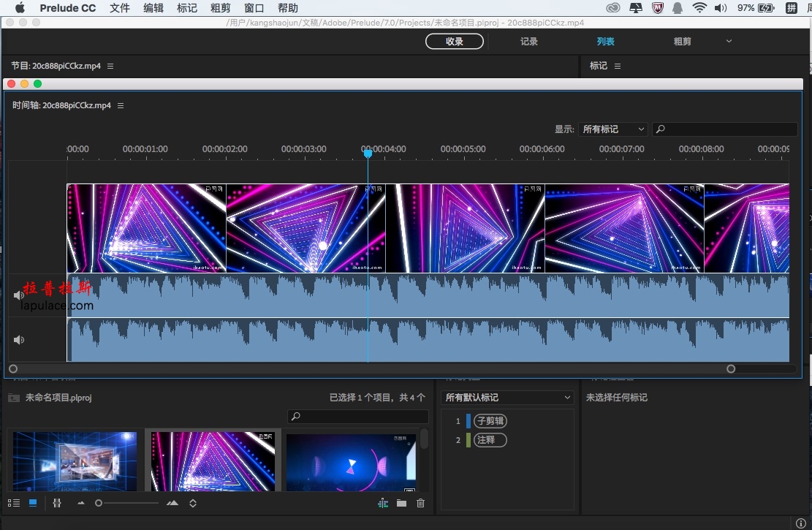Click the timeline marker search field
Screen dimensions: 812x530
(724, 129)
